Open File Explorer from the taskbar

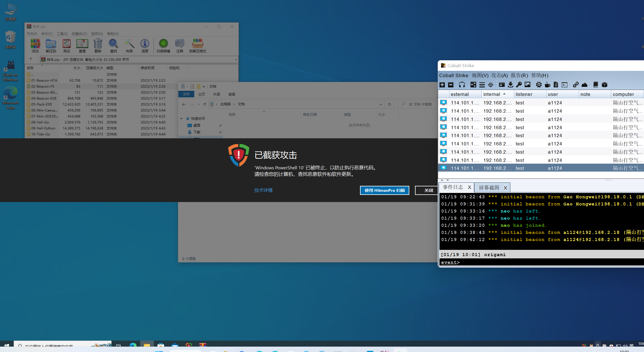147,345
